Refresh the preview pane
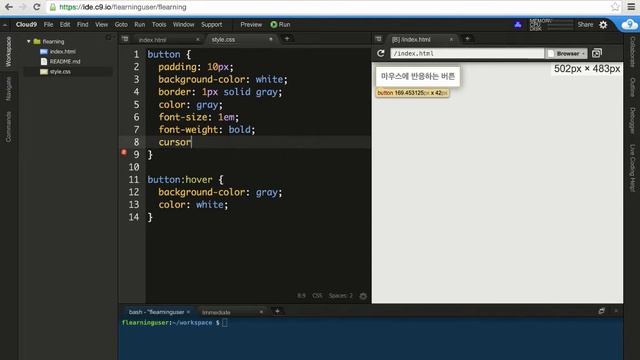Screen dimensions: 640x360 pyautogui.click(x=381, y=53)
